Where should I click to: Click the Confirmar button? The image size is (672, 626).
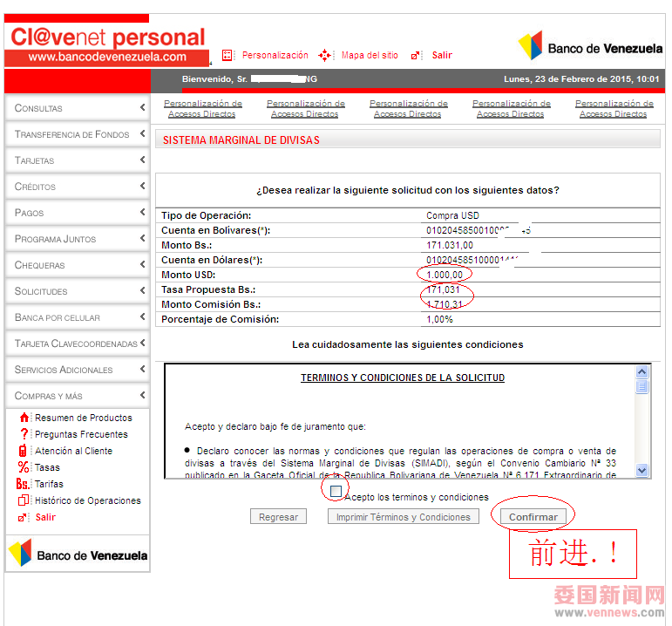tap(533, 517)
